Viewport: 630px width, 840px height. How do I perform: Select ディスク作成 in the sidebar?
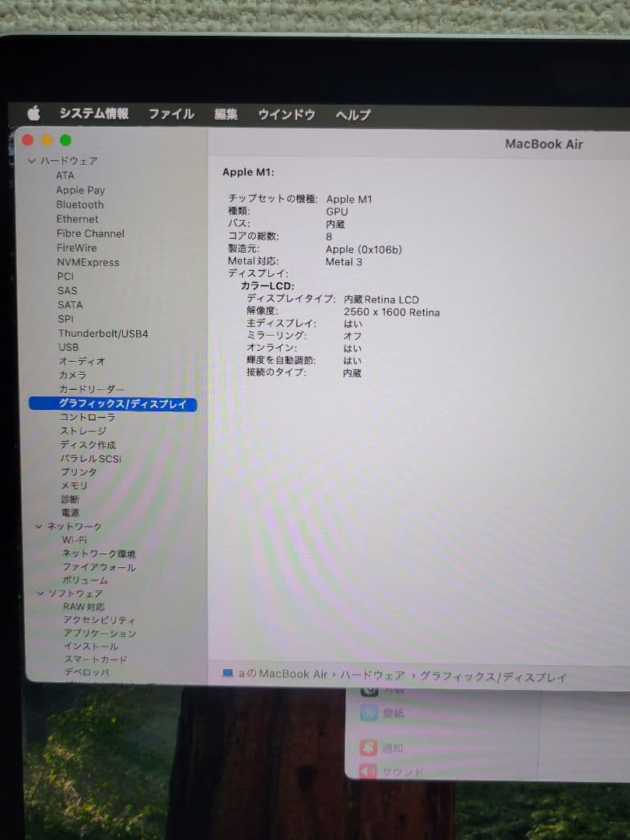(x=88, y=445)
